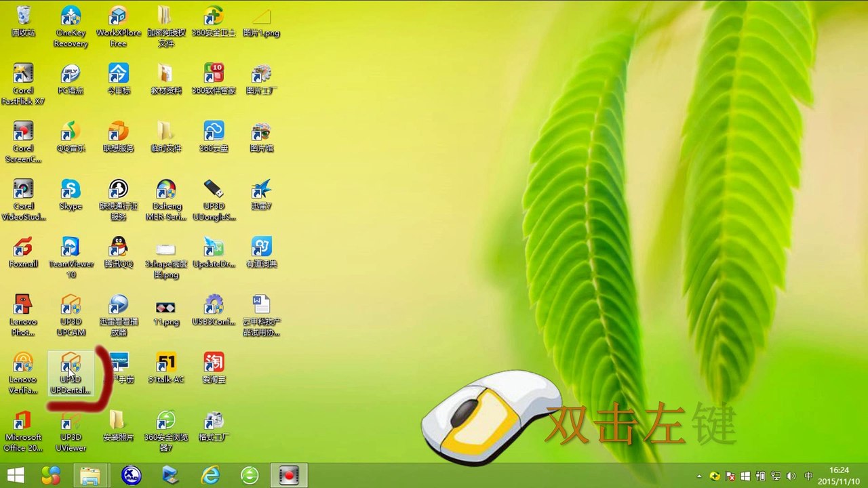Select the 360云盘 desktop shortcut
The width and height of the screenshot is (868, 488).
click(x=214, y=137)
